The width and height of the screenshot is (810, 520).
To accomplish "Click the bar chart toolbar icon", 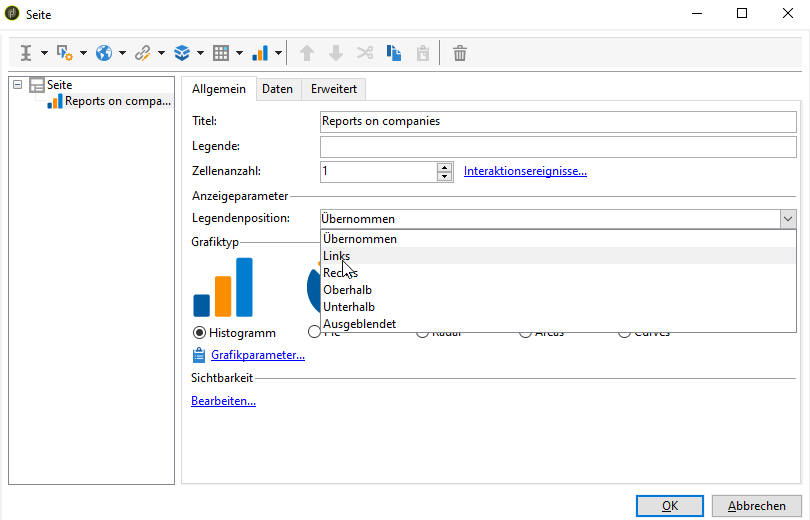I will coord(259,53).
